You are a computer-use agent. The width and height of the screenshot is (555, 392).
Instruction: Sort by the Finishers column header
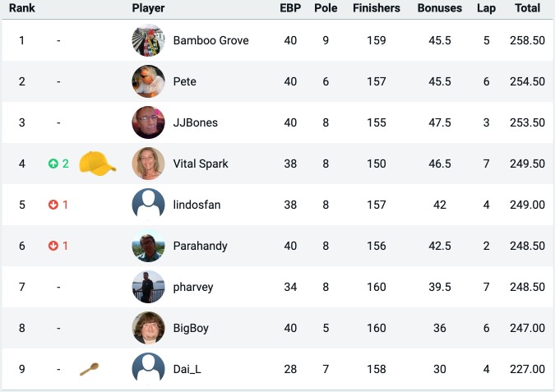(x=377, y=8)
